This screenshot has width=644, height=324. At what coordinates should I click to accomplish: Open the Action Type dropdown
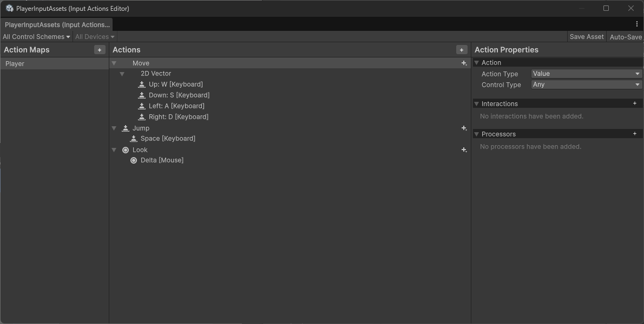(587, 74)
